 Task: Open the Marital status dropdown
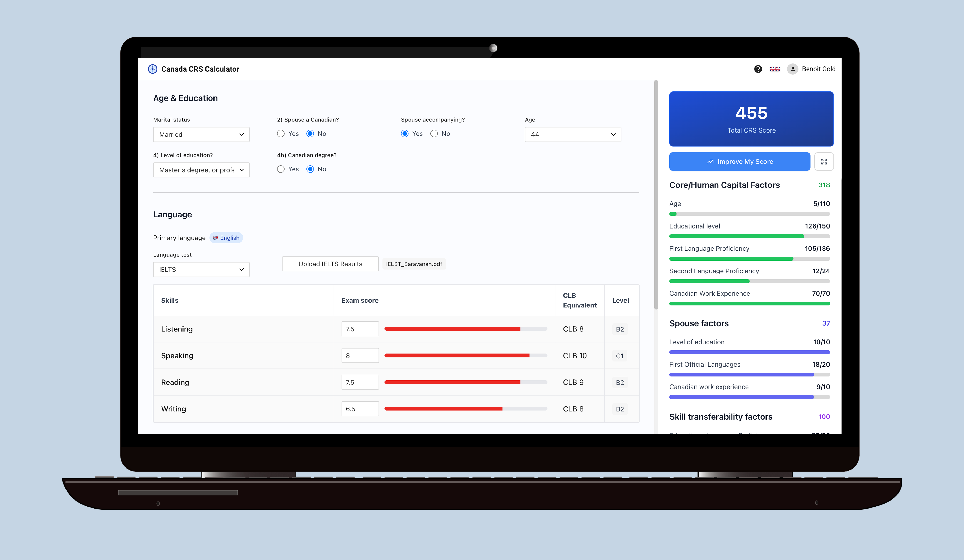(x=201, y=135)
